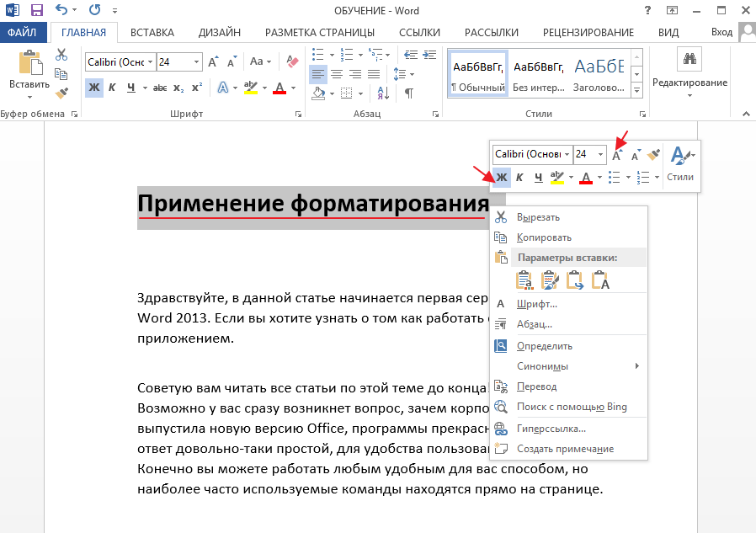Select Вырезать in context menu

point(568,217)
